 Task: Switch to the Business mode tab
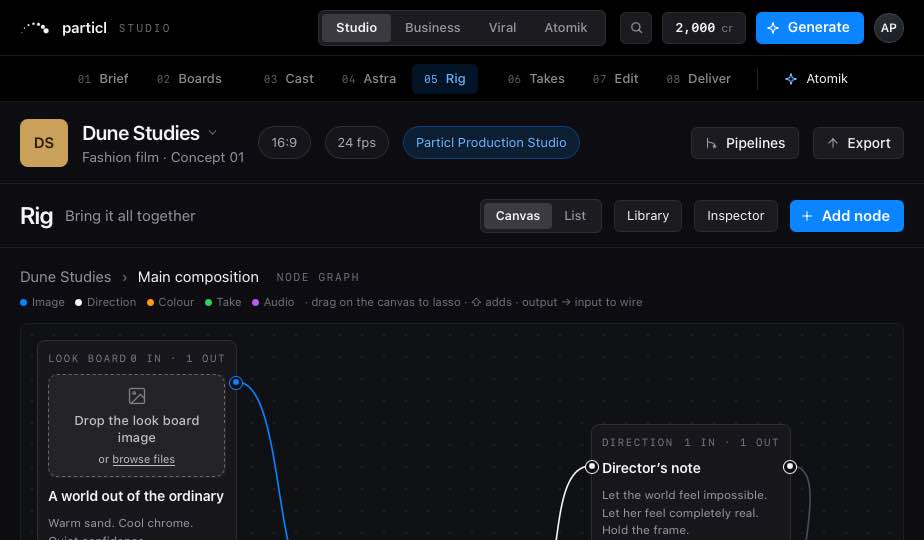433,28
